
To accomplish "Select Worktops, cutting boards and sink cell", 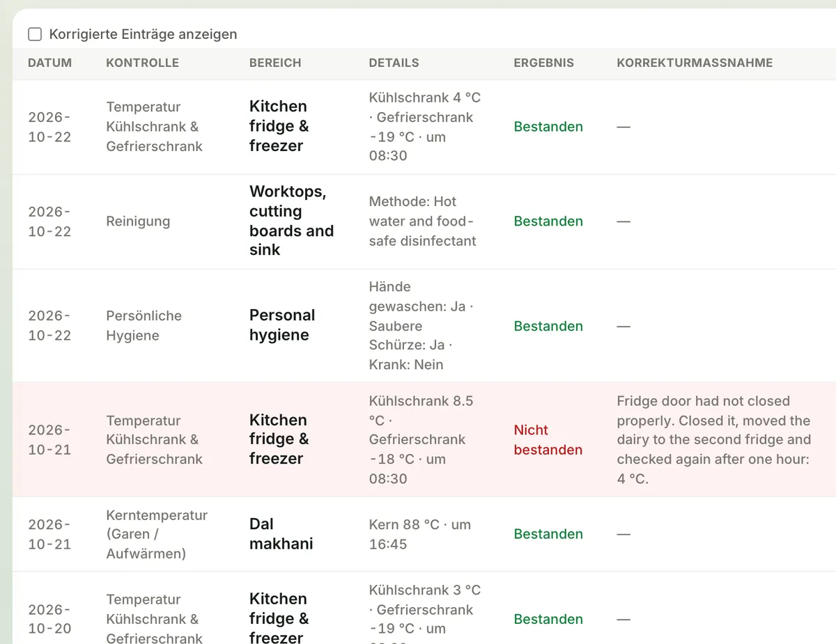I will (292, 221).
